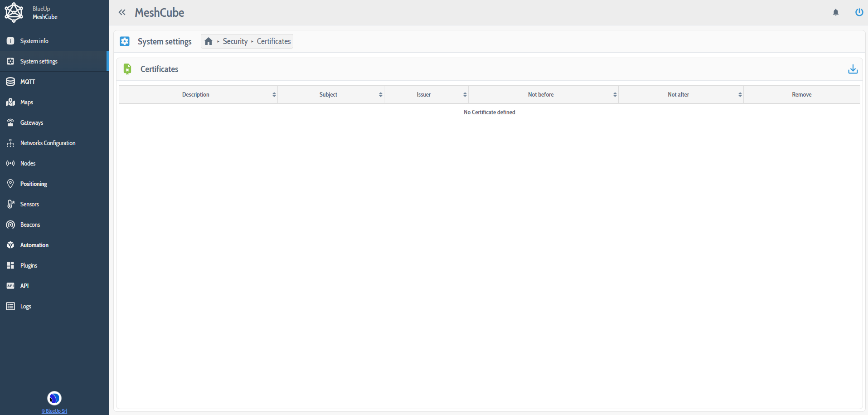Click the home icon in breadcrumb
Image resolution: width=868 pixels, height=415 pixels.
209,41
